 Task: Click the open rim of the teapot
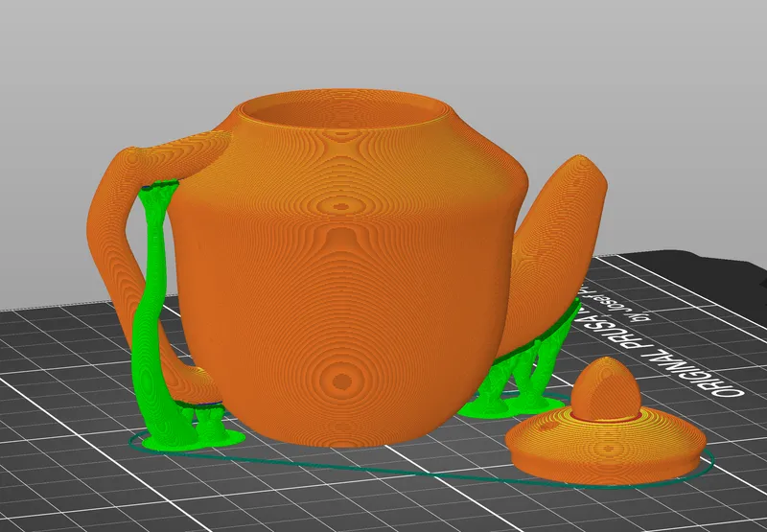coord(342,110)
